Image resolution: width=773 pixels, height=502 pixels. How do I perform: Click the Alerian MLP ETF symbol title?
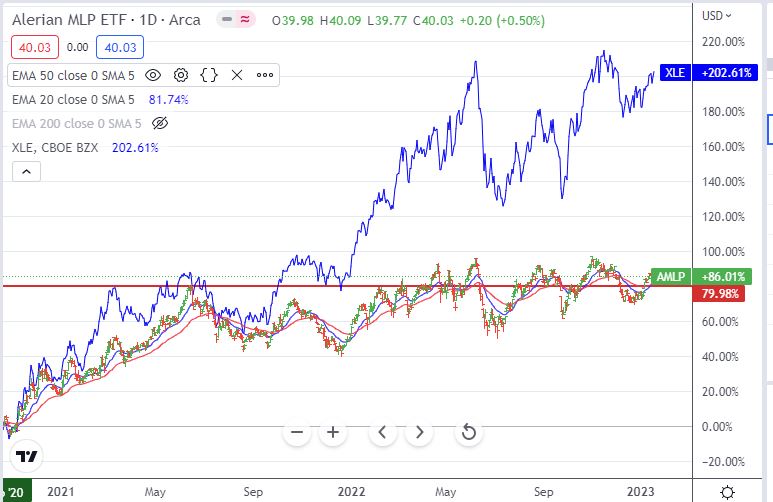click(x=106, y=20)
